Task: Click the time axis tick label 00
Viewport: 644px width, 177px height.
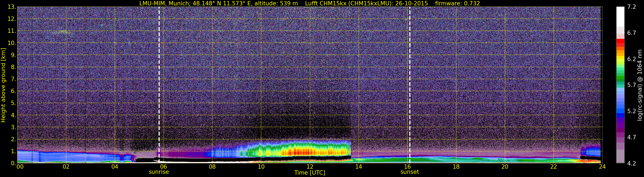Action: coord(20,167)
